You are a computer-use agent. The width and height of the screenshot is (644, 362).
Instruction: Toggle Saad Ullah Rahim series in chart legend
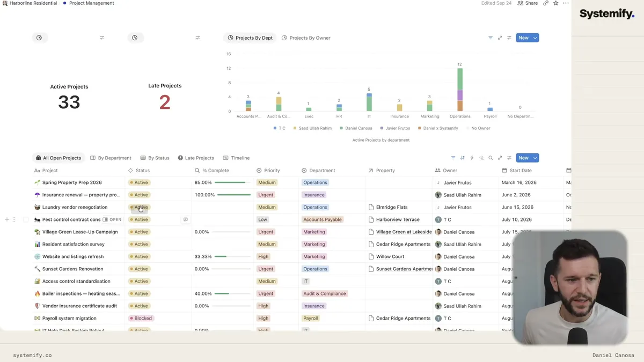312,128
